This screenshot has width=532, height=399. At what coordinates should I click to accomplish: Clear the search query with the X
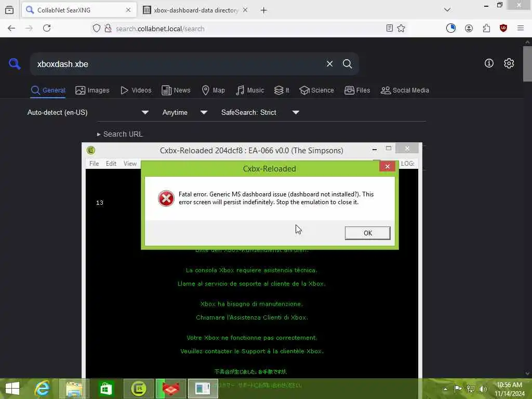329,64
